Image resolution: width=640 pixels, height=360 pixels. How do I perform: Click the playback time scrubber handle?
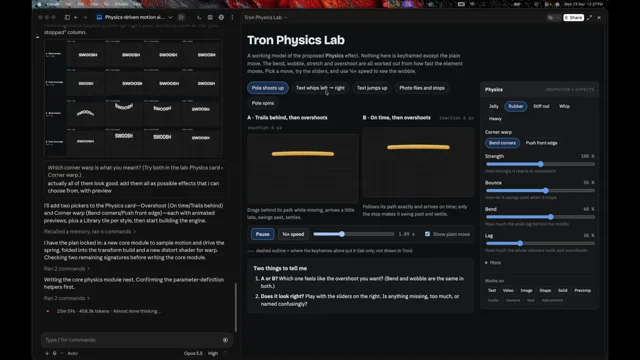pyautogui.click(x=342, y=234)
